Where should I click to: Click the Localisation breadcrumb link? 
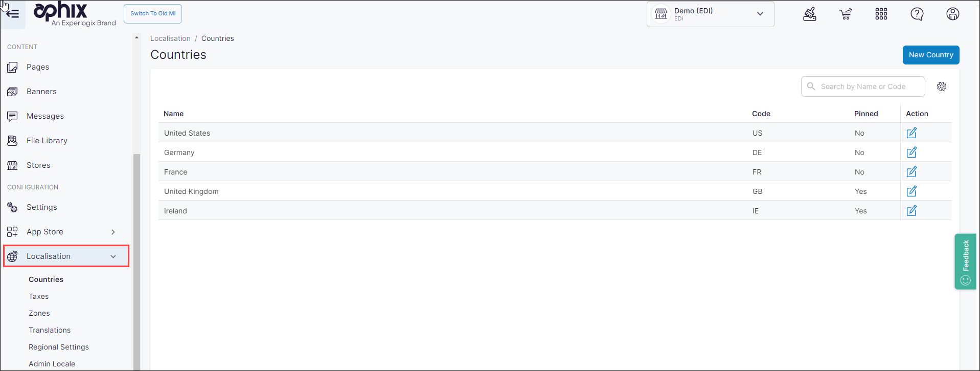pos(170,38)
